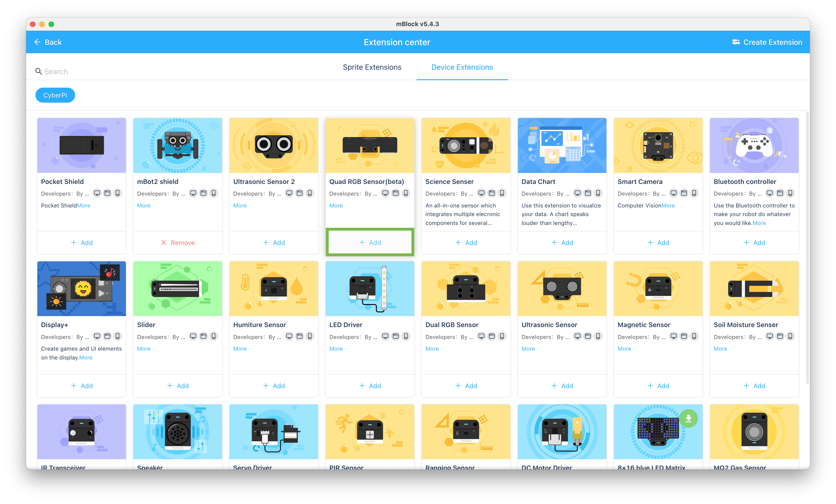Click the mobile platform icon on Smart Camera

pyautogui.click(x=694, y=193)
